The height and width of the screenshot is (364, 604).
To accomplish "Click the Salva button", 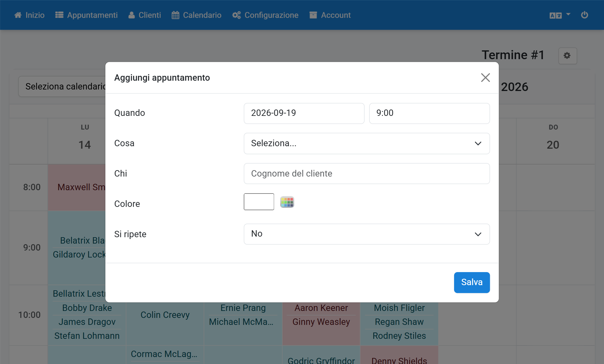I will (x=472, y=282).
